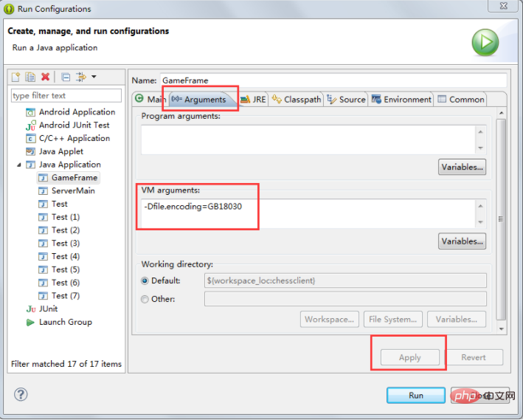Viewport: 523px width, 420px height.
Task: Click the Environment tab icon
Action: [376, 99]
